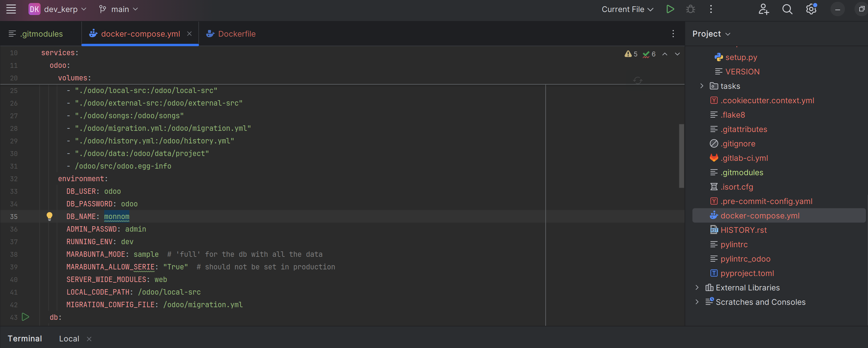This screenshot has width=868, height=348.
Task: Click the warnings indicator showing 5
Action: [631, 54]
